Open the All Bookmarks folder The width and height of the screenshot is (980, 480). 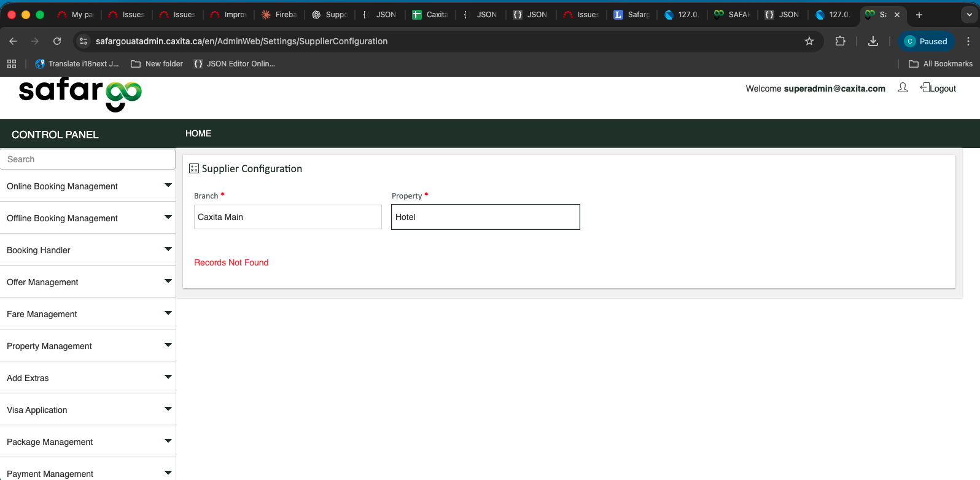tap(940, 64)
